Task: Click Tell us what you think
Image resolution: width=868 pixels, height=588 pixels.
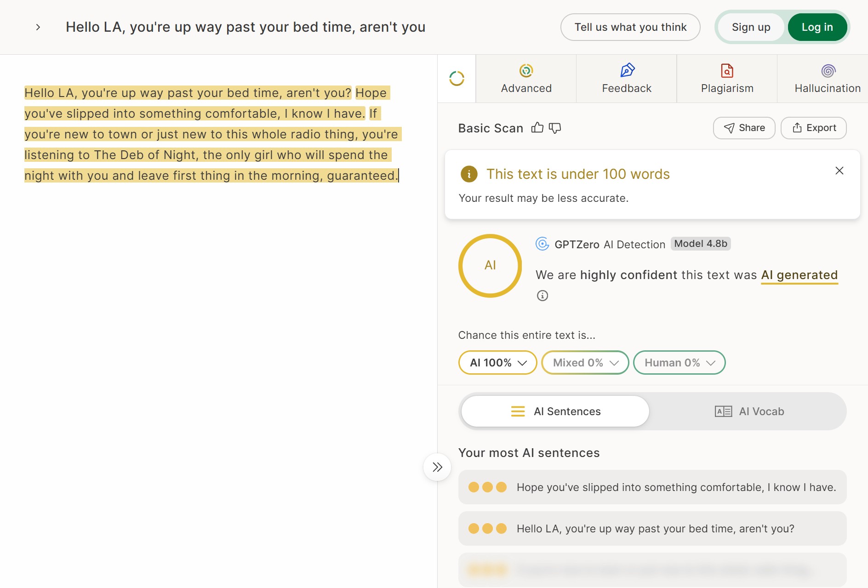Action: pyautogui.click(x=630, y=27)
